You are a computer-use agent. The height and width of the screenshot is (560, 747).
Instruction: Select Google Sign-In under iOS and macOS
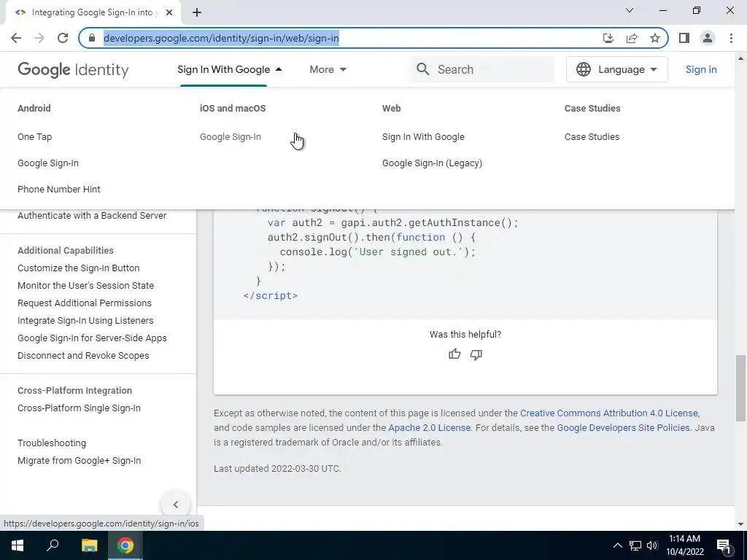[x=230, y=136]
